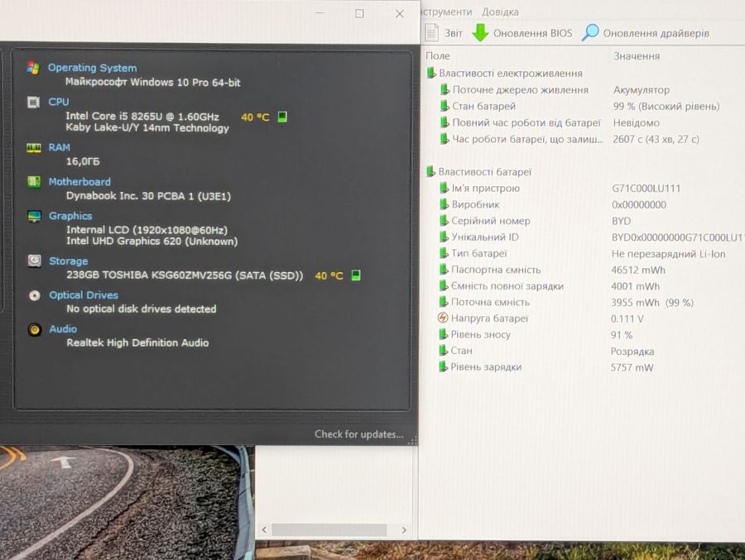This screenshot has height=560, width=745.
Task: Open the Інструменти menu
Action: 447,12
